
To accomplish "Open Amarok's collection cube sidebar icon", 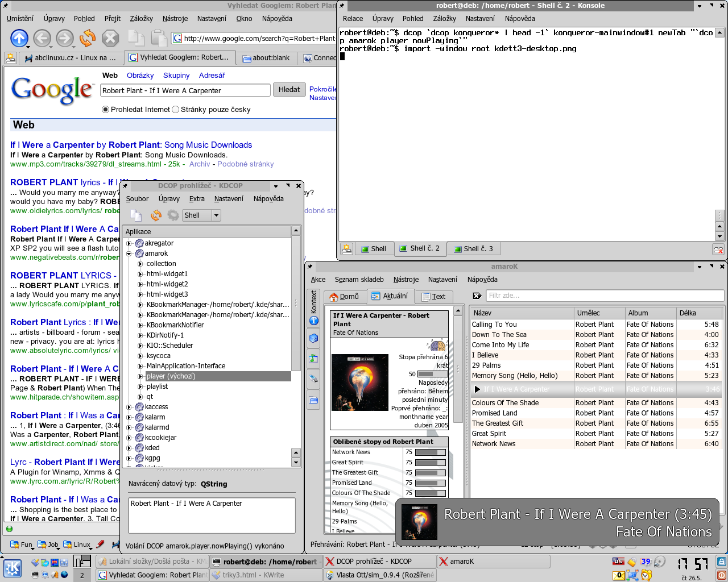I will click(x=314, y=338).
